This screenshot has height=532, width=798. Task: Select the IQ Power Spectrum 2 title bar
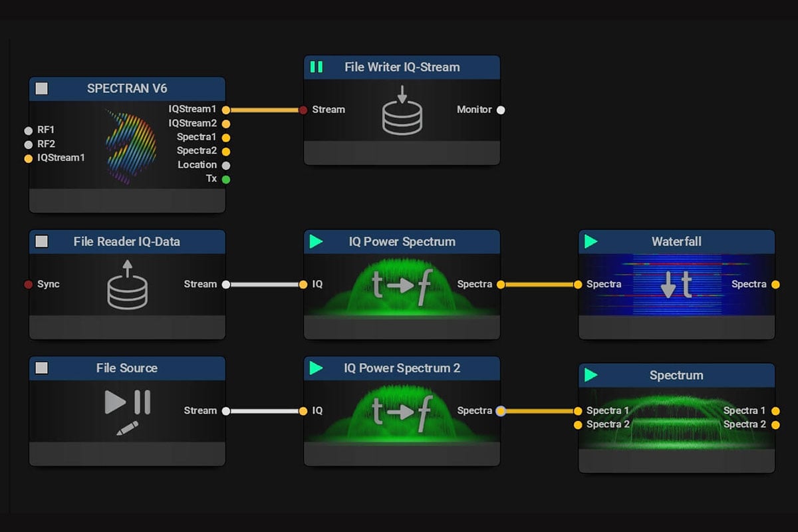[x=402, y=368]
